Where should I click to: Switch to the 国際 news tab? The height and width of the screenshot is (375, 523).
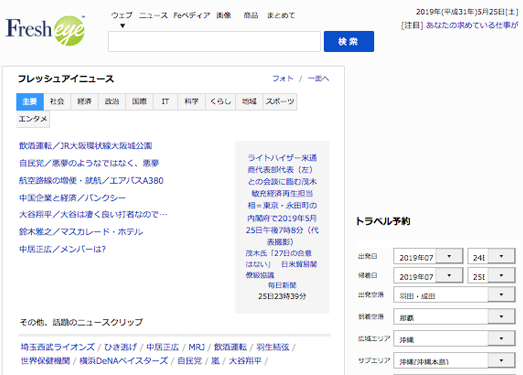pos(139,101)
